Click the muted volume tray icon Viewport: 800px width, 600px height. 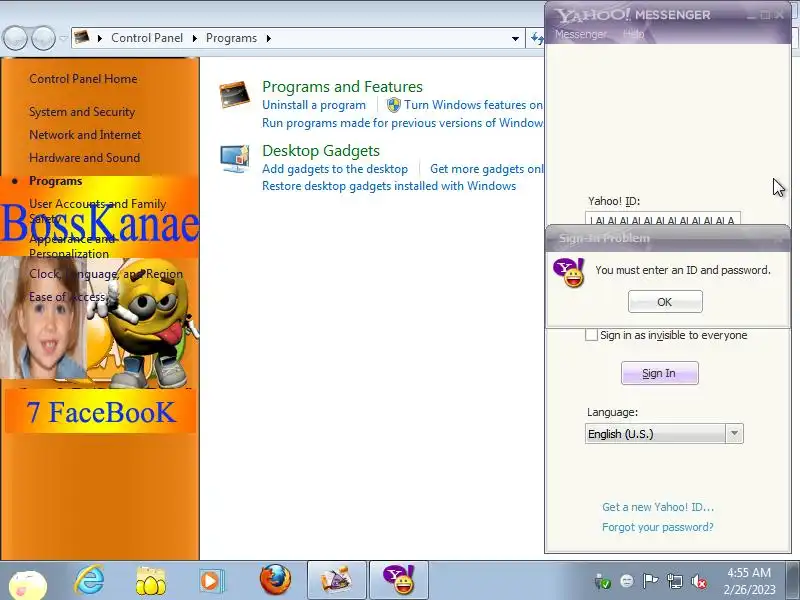[x=698, y=581]
